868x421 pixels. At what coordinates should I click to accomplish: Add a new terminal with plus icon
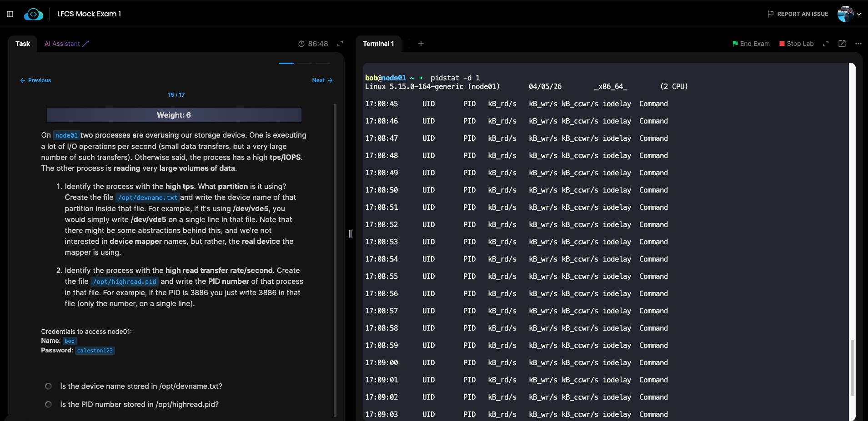tap(421, 44)
